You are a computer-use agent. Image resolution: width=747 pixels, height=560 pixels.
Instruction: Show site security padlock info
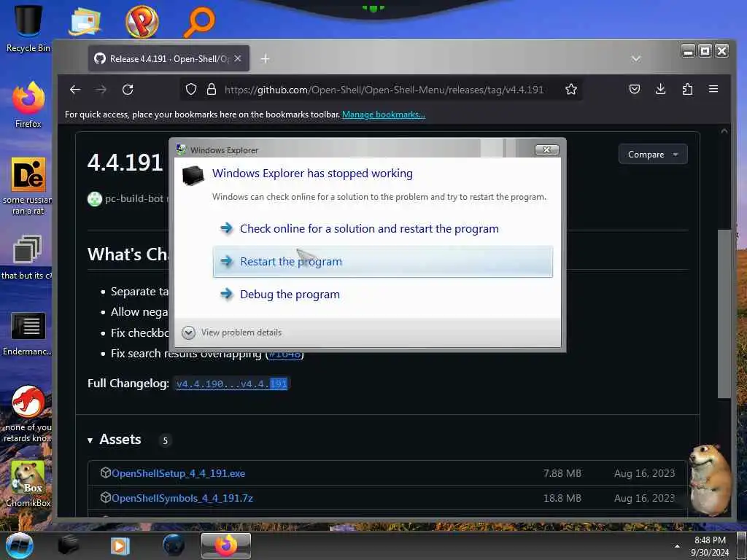coord(212,90)
